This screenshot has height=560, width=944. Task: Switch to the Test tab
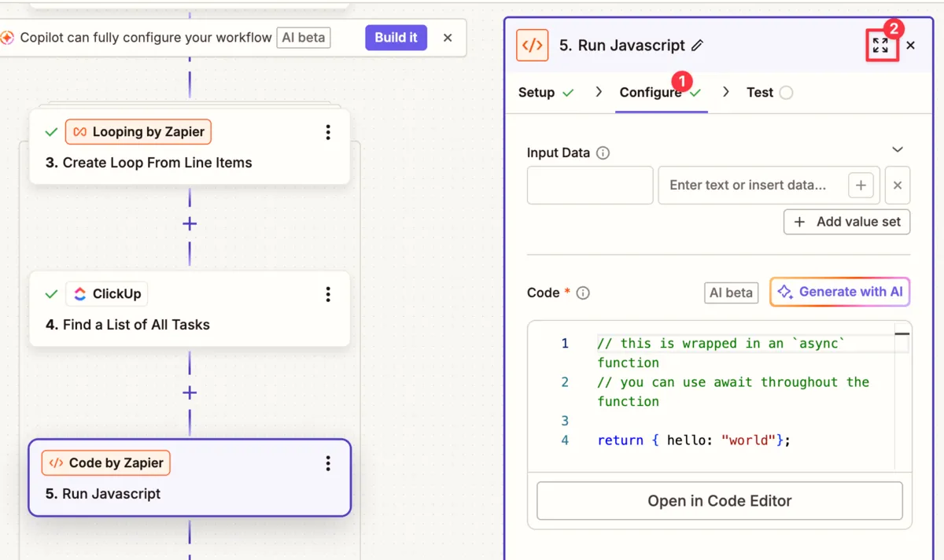760,92
